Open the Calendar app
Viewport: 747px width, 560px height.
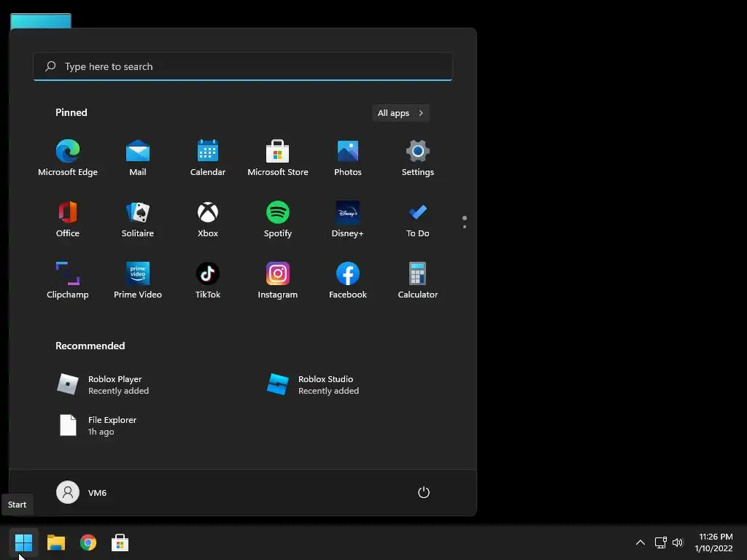pos(208,158)
